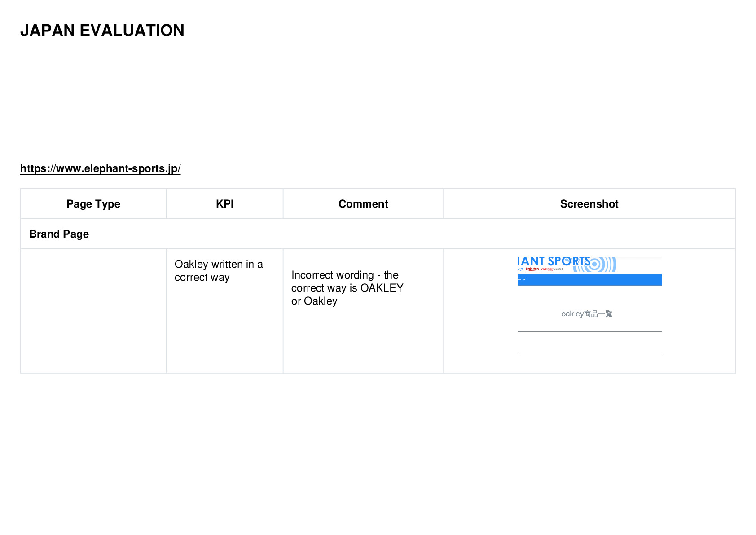Viewport: 756px width, 535px height.
Task: Click the blue ANT SPORTS logo text
Action: [554, 261]
